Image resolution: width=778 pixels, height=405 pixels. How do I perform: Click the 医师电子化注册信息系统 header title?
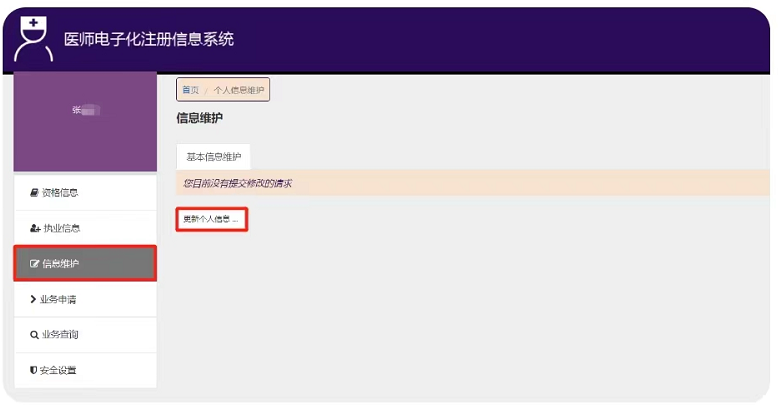pos(149,39)
